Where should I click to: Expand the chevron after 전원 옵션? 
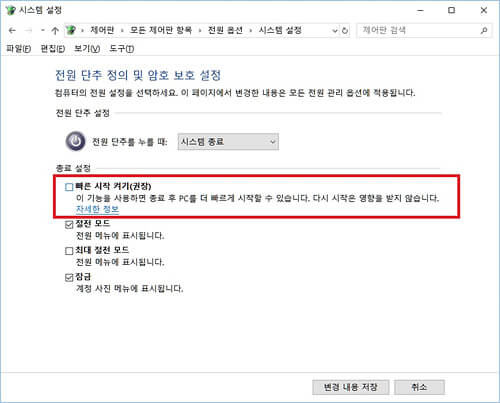[x=251, y=31]
